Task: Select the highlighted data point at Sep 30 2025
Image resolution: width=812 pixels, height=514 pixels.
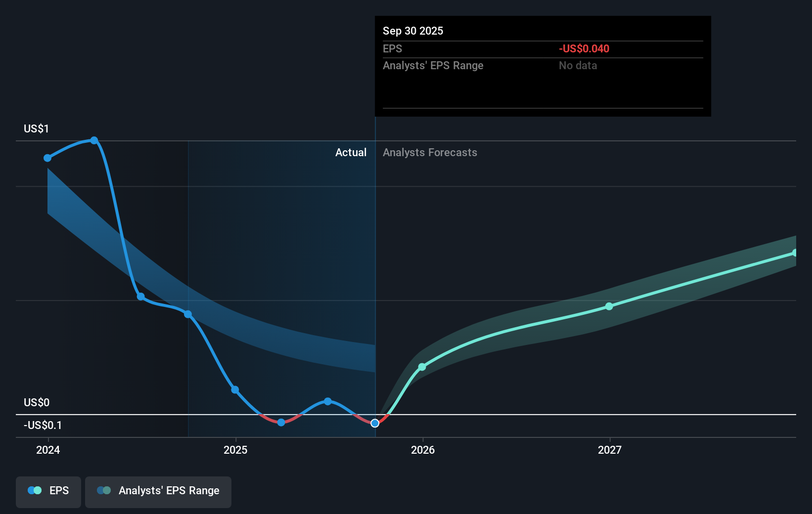Action: (x=375, y=423)
